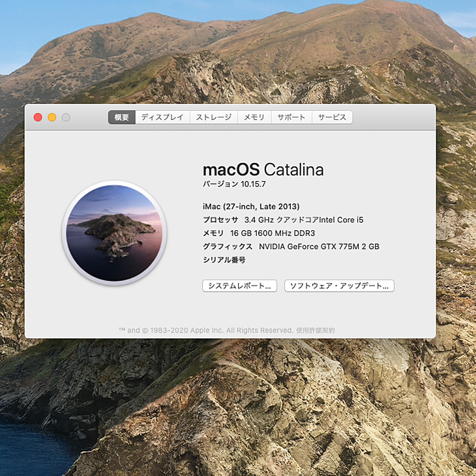Click NVIDIA GeForce GTX 775M value
This screenshot has width=476, height=476.
coord(319,246)
